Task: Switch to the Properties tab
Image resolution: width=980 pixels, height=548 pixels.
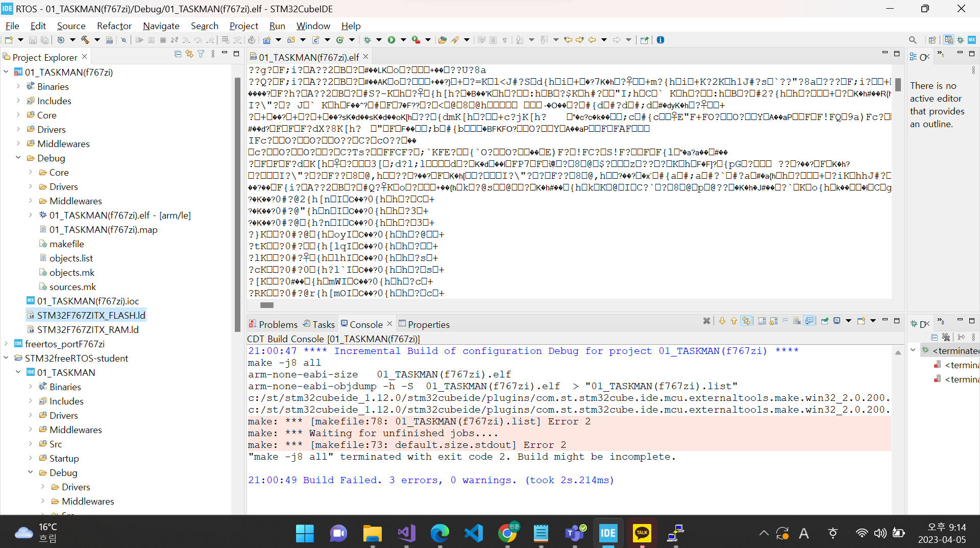Action: 424,324
